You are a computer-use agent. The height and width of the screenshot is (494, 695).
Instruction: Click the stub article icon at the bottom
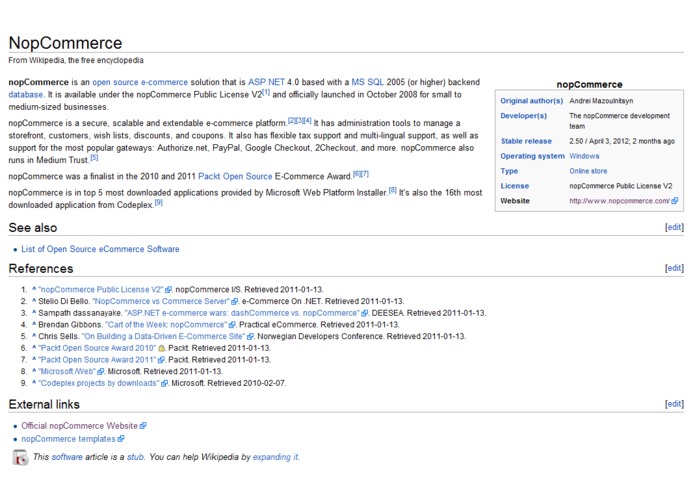click(20, 457)
